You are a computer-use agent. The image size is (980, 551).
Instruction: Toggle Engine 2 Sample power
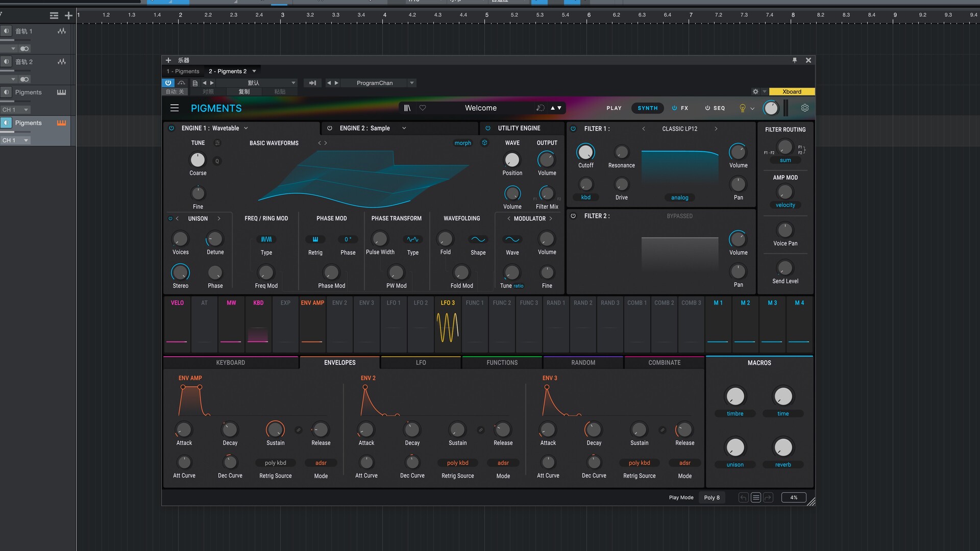click(330, 128)
